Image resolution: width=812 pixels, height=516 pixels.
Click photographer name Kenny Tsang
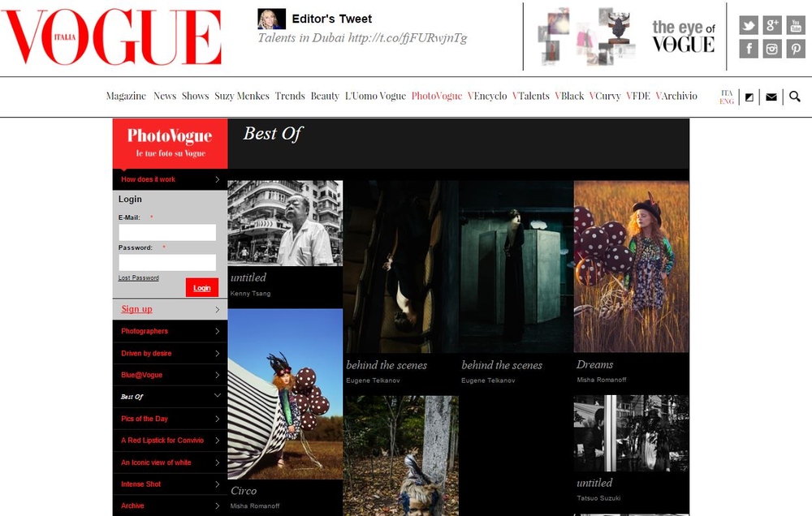[250, 294]
